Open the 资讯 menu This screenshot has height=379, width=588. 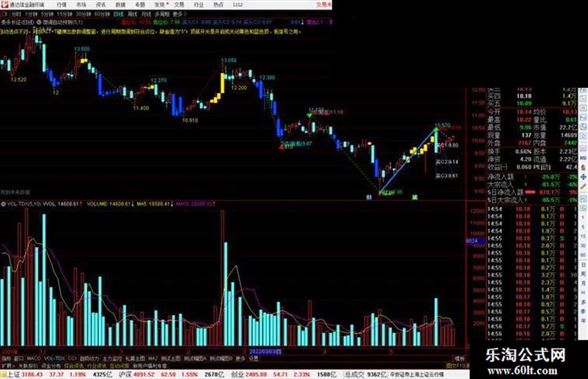[101, 5]
